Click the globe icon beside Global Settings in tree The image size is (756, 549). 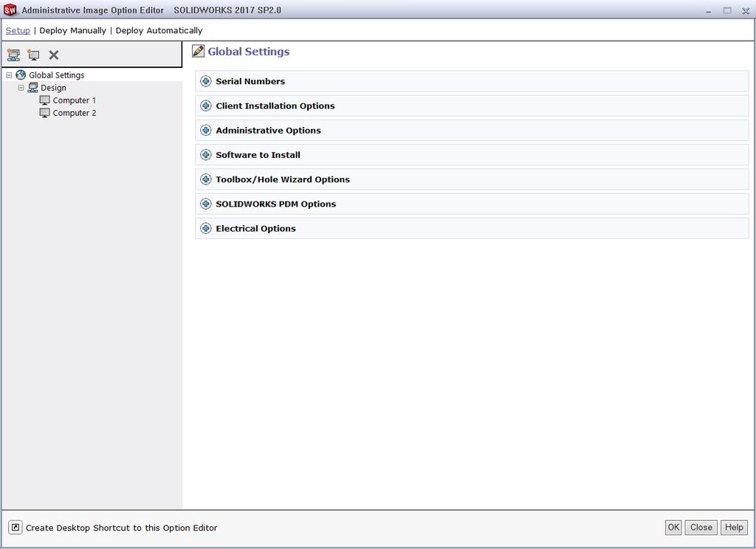tap(21, 75)
